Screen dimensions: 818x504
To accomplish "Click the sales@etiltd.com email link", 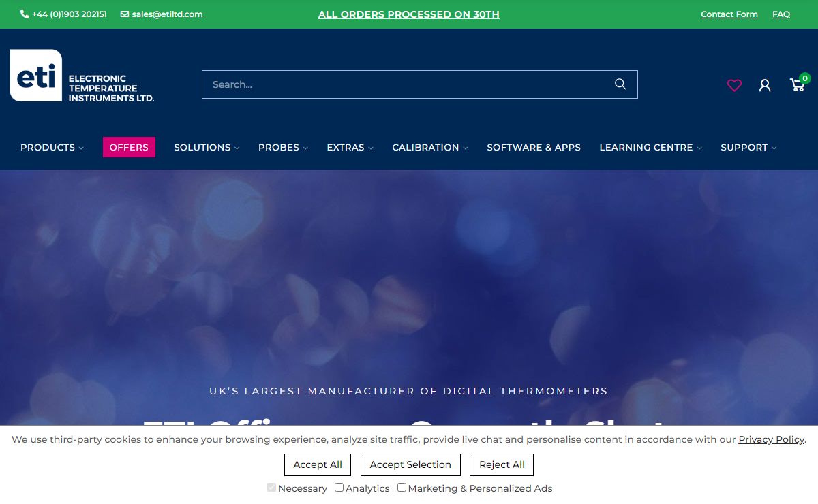I will tap(162, 14).
